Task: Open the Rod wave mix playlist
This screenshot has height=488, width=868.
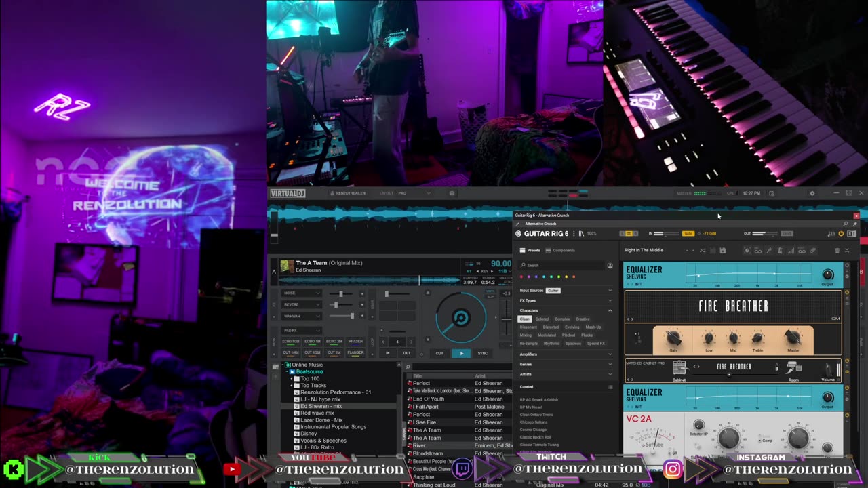Action: [x=317, y=413]
